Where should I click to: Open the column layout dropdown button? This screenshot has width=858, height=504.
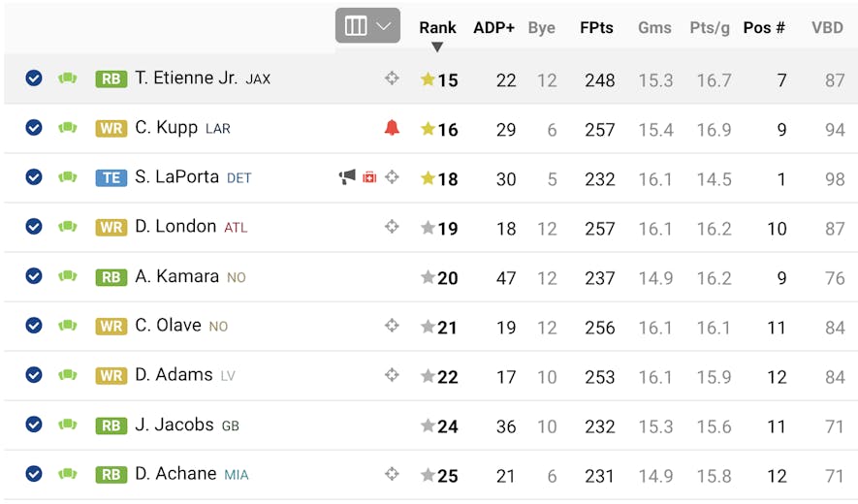click(x=367, y=25)
